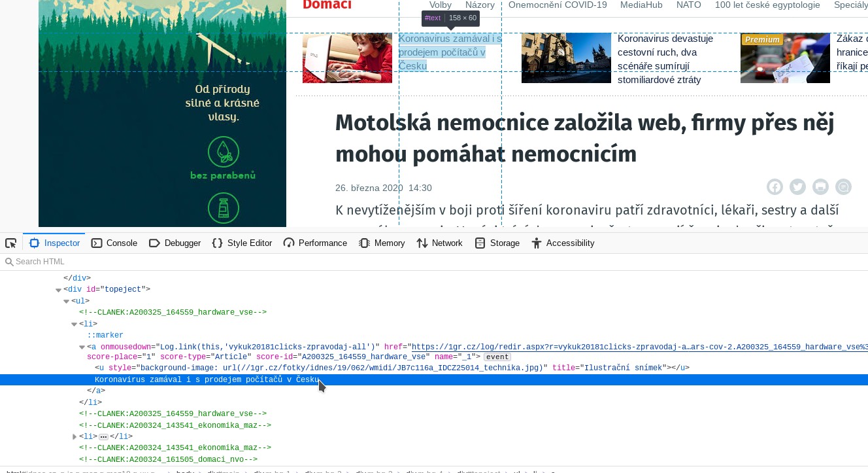Open the Volby navigation link
868x473 pixels.
coord(441,5)
